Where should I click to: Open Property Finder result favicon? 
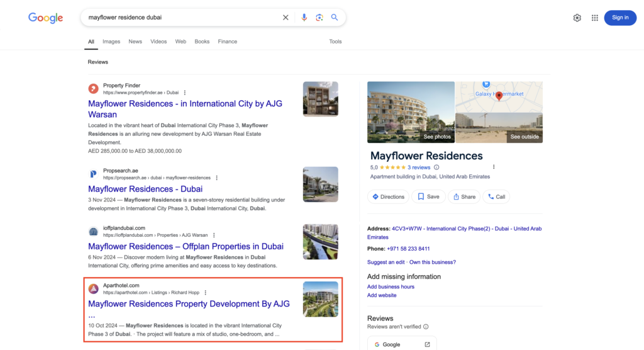pos(93,88)
